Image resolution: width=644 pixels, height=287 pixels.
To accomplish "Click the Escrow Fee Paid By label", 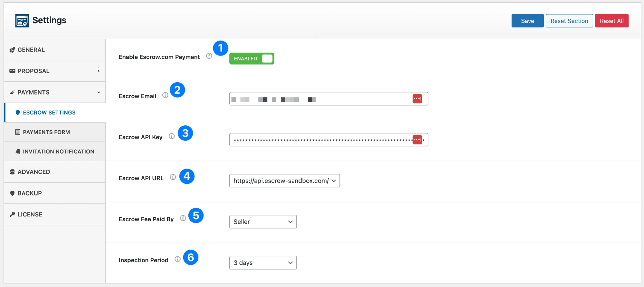I will (x=146, y=219).
